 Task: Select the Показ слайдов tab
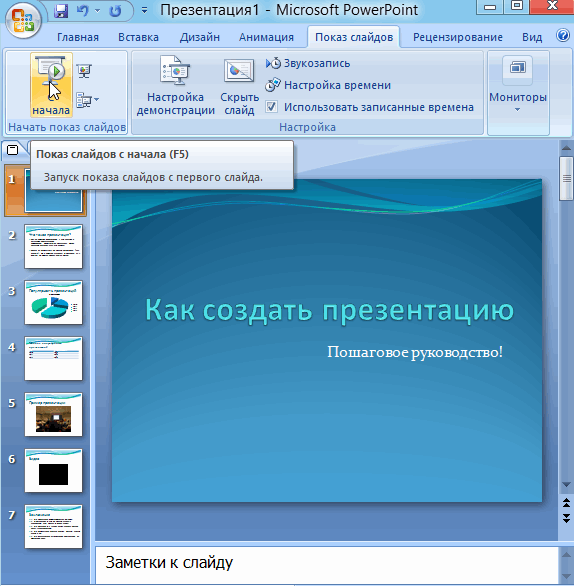tap(354, 37)
